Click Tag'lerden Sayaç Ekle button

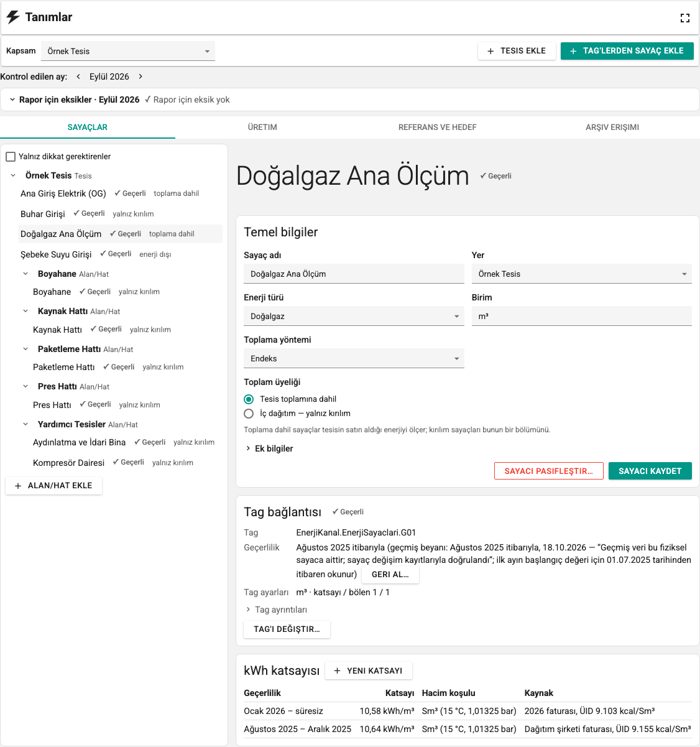tap(627, 51)
